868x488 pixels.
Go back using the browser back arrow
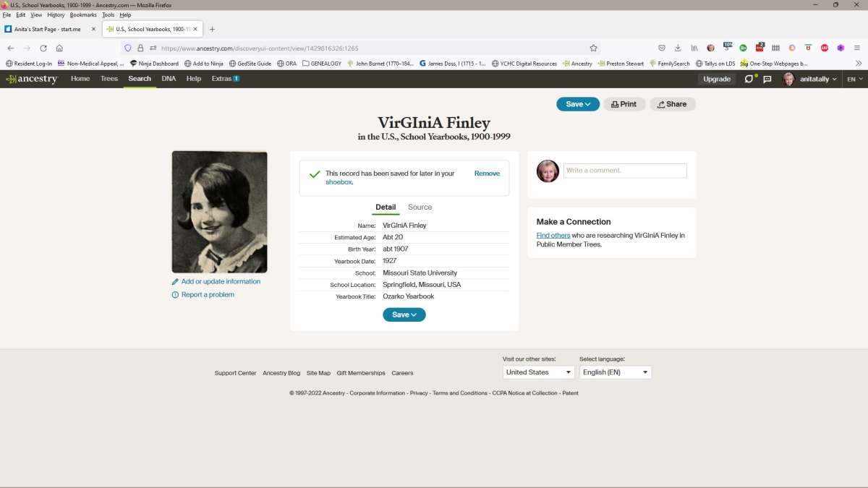pos(10,48)
